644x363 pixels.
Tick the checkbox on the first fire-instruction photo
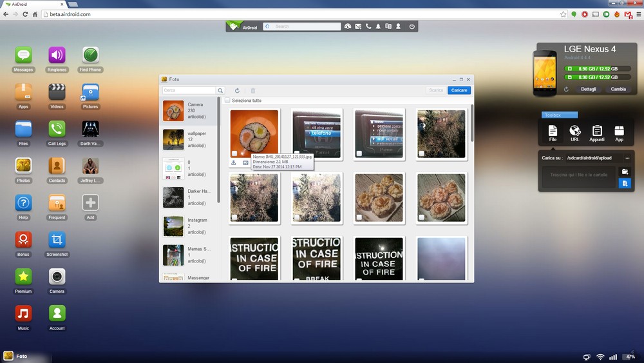tap(234, 279)
